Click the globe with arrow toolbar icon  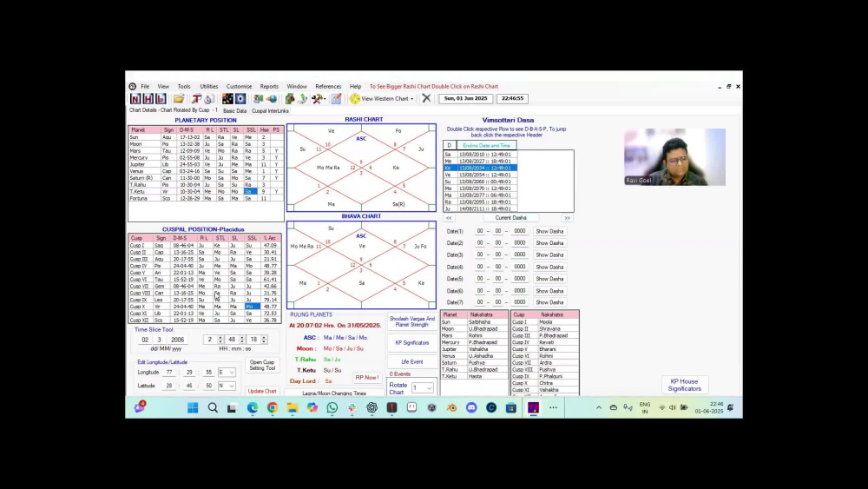pos(271,98)
